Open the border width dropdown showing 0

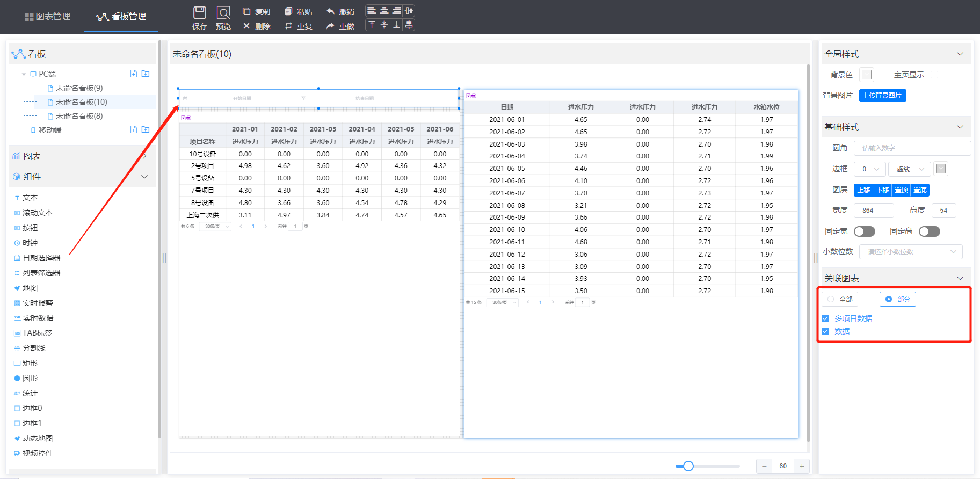(x=869, y=169)
